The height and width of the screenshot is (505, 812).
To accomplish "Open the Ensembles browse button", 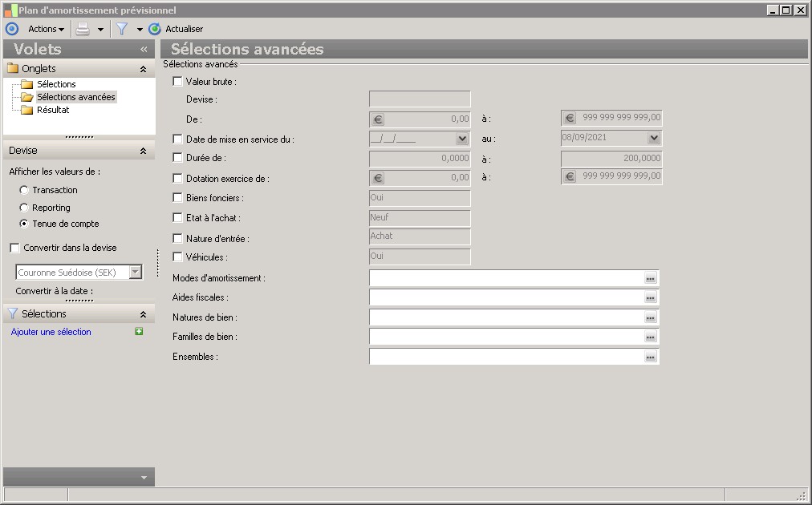I will (651, 357).
